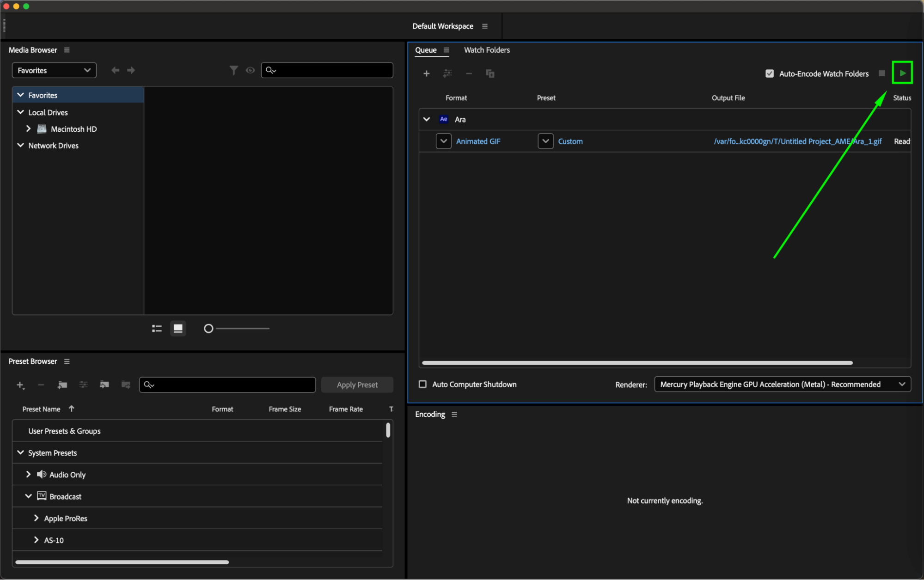Open the Queue panel menu icon
The width and height of the screenshot is (924, 580).
446,50
